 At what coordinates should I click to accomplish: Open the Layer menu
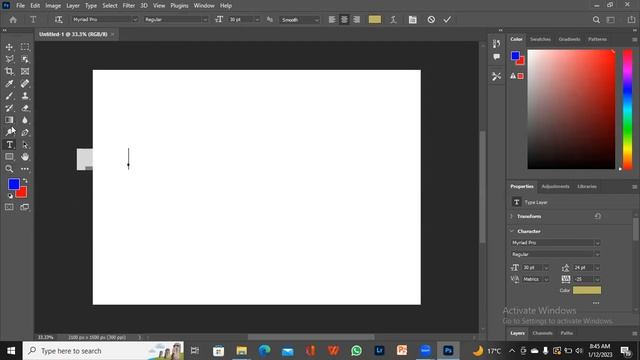pos(73,6)
